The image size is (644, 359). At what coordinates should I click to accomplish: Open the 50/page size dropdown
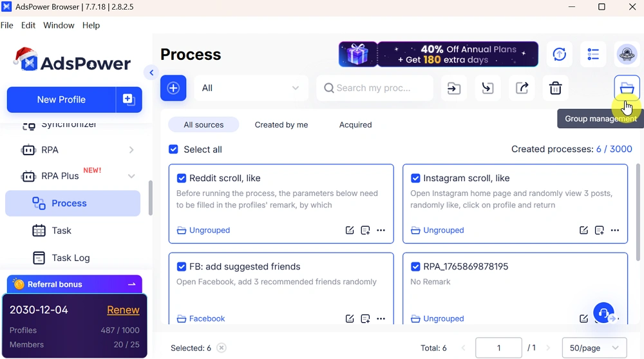[594, 348]
